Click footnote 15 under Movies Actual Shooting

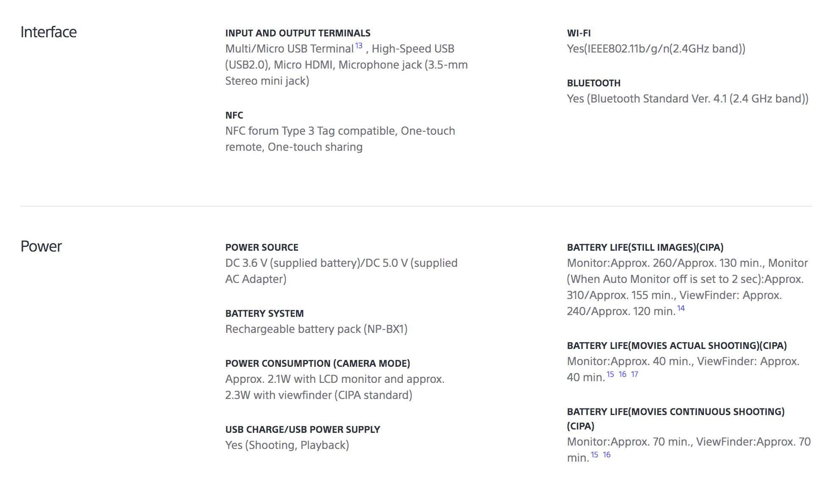(610, 374)
